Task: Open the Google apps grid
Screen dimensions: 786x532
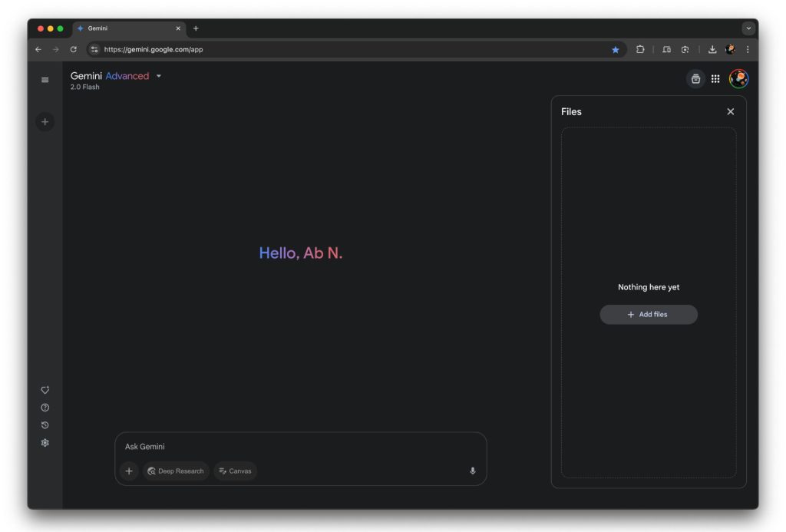Action: tap(716, 78)
